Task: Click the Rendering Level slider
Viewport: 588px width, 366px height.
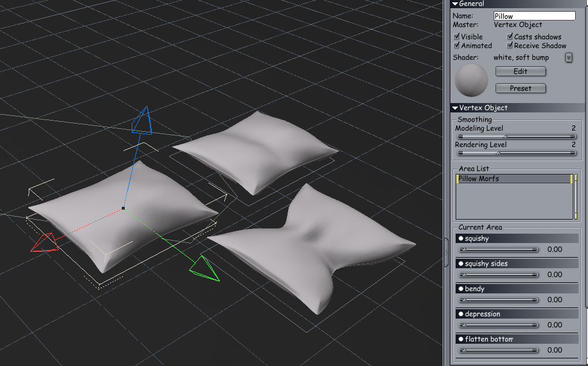Action: [x=517, y=153]
